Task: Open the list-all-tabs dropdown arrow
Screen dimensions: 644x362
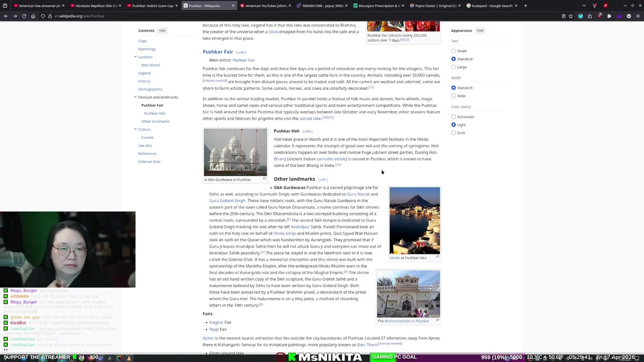Action: click(x=584, y=6)
